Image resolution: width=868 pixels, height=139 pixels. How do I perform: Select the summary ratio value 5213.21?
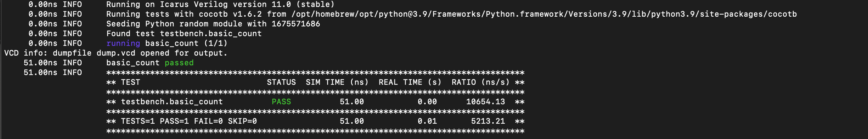click(x=488, y=121)
